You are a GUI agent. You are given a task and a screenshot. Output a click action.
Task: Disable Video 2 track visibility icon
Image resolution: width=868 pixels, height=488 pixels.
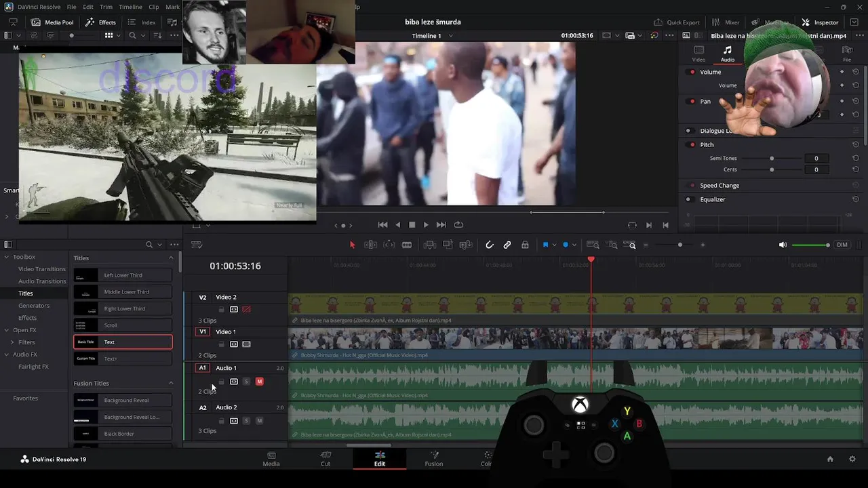coord(246,309)
